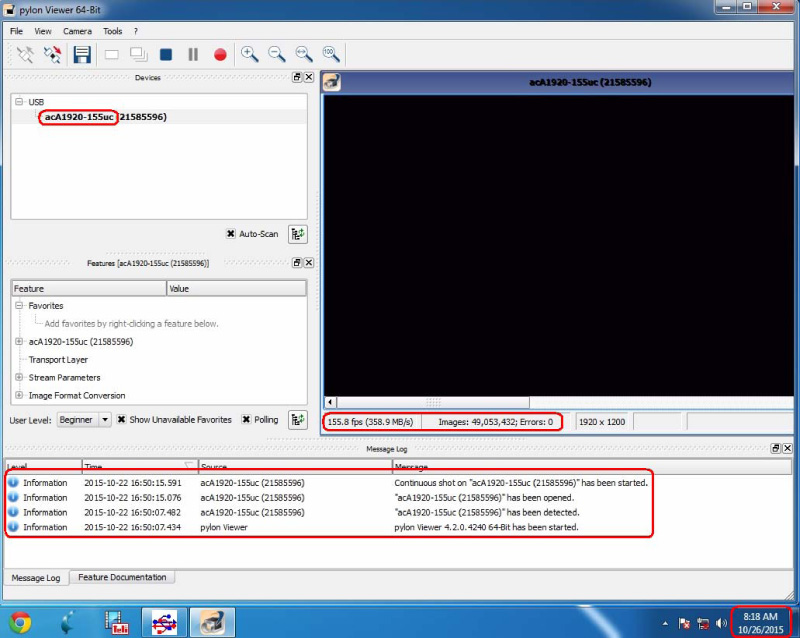Undock the Devices panel
This screenshot has width=800, height=638.
(297, 77)
